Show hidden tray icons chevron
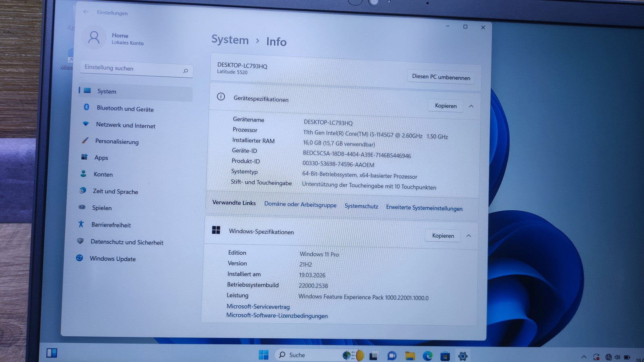644x362 pixels. (x=584, y=357)
